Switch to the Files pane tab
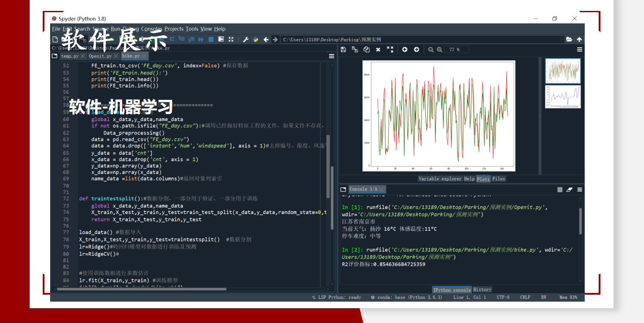This screenshot has height=323, width=644. [498, 179]
